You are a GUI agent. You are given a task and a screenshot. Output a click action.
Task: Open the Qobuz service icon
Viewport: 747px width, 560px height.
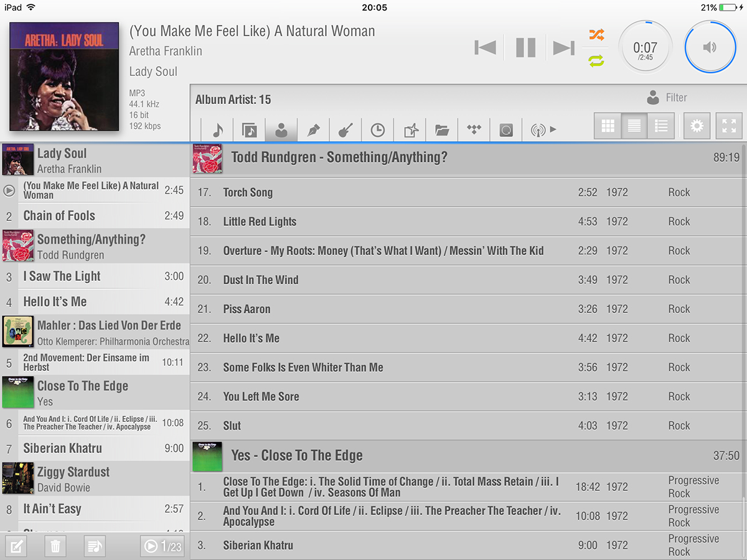tap(506, 130)
